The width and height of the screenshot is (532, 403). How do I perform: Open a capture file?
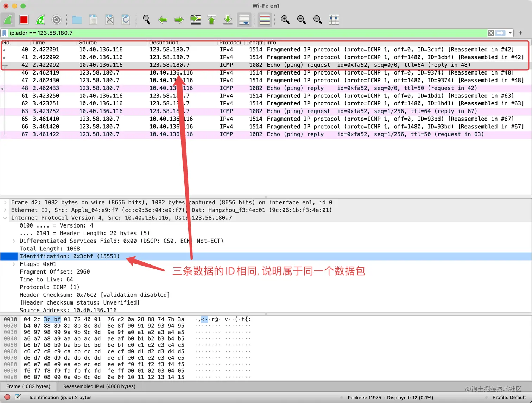click(x=77, y=20)
